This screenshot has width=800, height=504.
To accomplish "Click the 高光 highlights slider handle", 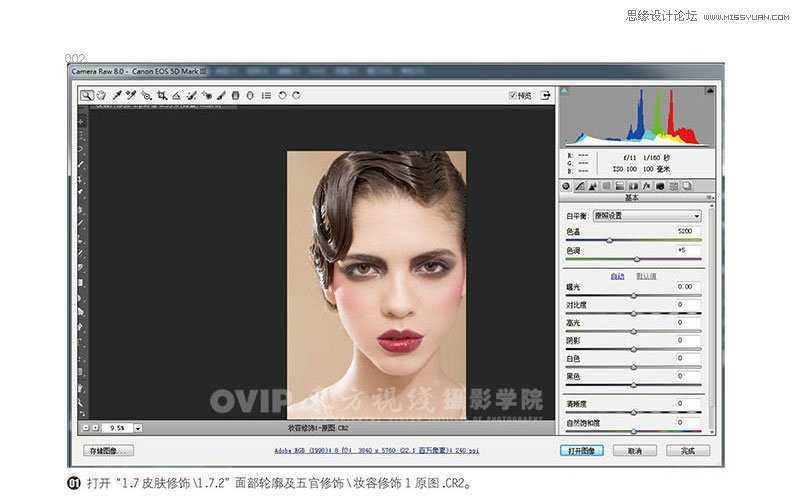I will tap(634, 332).
